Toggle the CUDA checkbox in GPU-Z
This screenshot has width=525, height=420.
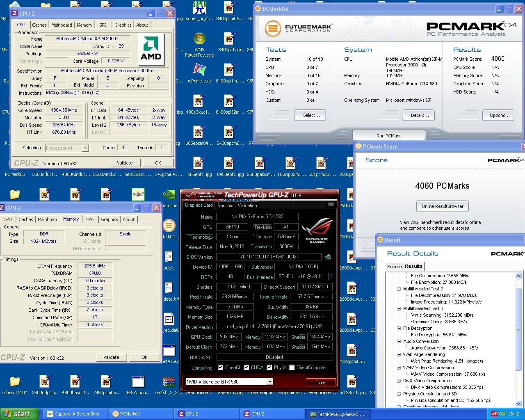[247, 367]
